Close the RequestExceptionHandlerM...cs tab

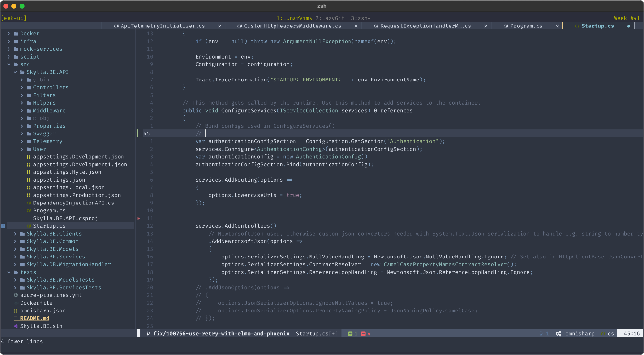[485, 26]
